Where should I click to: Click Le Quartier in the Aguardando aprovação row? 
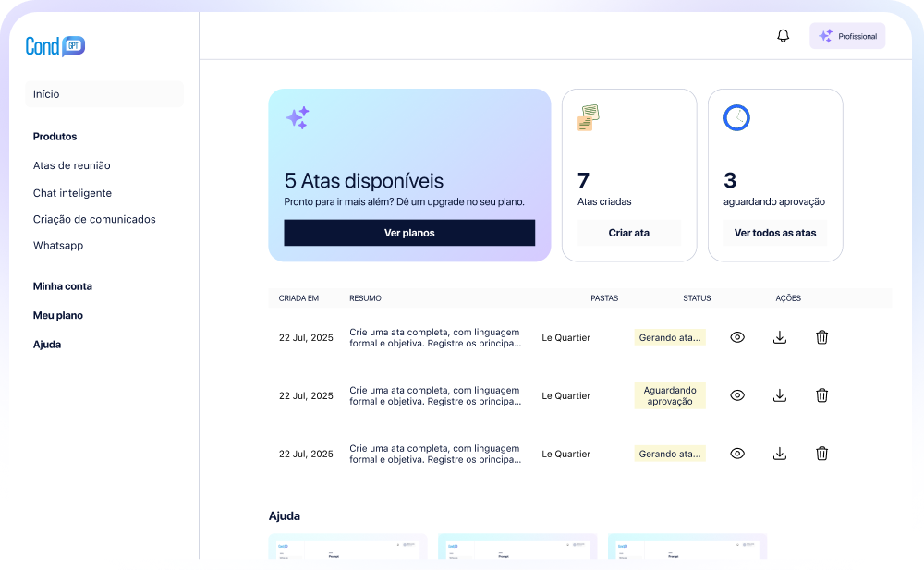click(x=565, y=396)
